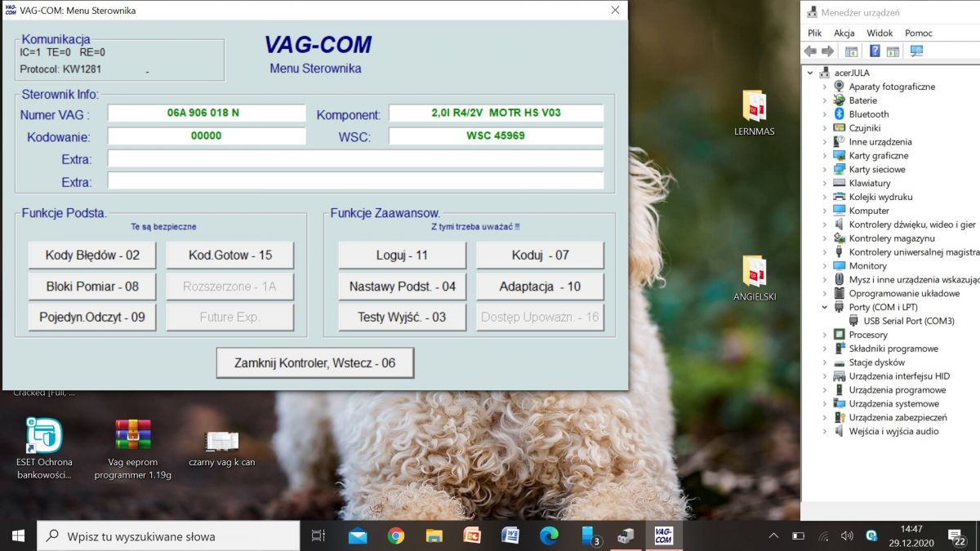This screenshot has width=980, height=551.
Task: Open notification center with 22 badge
Action: pyautogui.click(x=957, y=536)
